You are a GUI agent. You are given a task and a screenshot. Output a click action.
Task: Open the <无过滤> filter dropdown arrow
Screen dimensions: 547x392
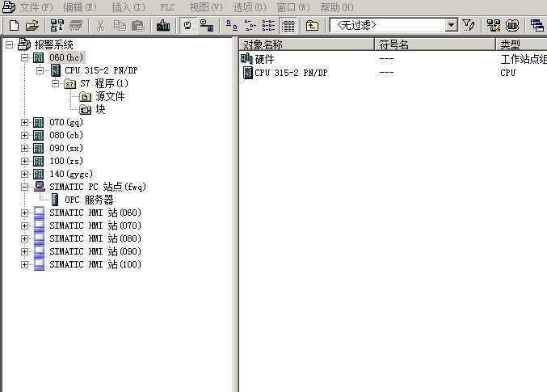[x=452, y=25]
